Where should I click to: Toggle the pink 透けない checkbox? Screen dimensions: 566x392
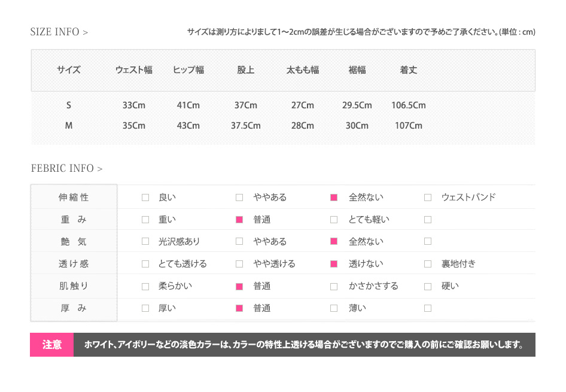coord(333,264)
